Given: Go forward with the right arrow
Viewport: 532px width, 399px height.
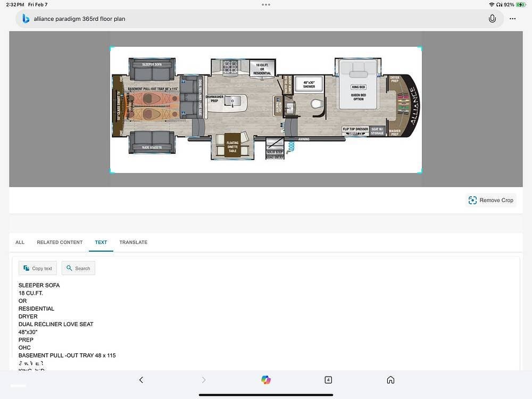Looking at the screenshot, I should click(203, 380).
